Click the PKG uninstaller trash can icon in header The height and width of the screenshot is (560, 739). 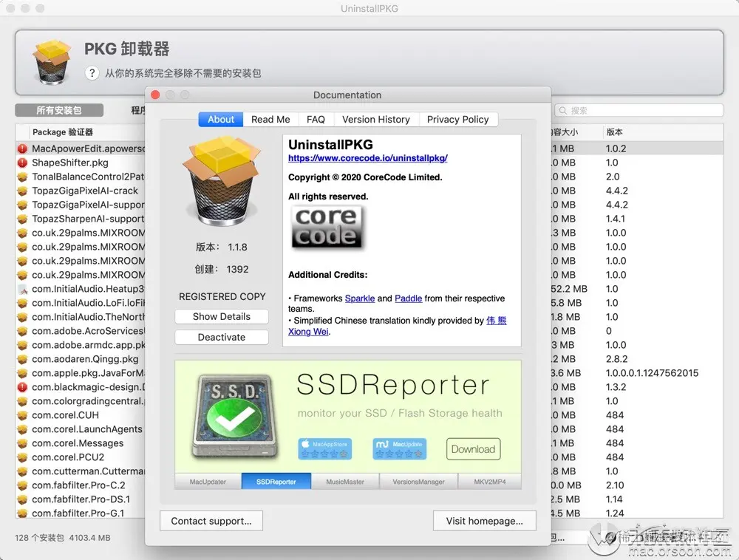52,62
